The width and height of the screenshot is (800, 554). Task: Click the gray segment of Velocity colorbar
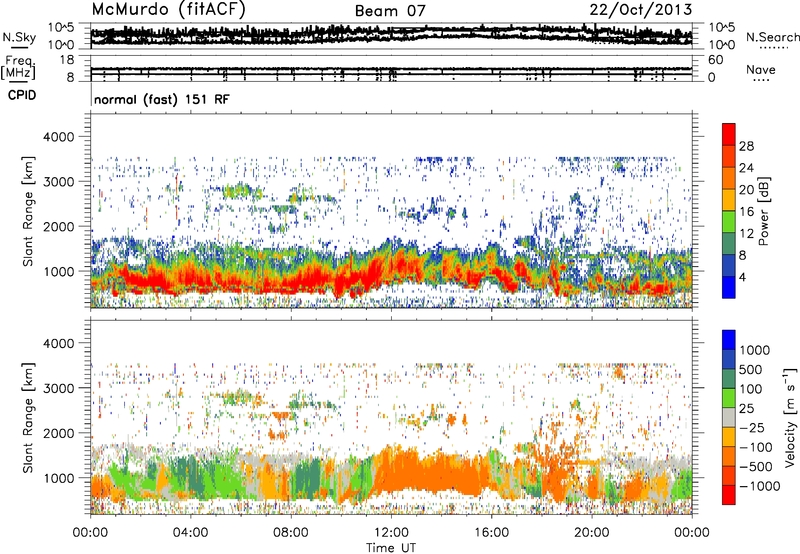click(729, 417)
